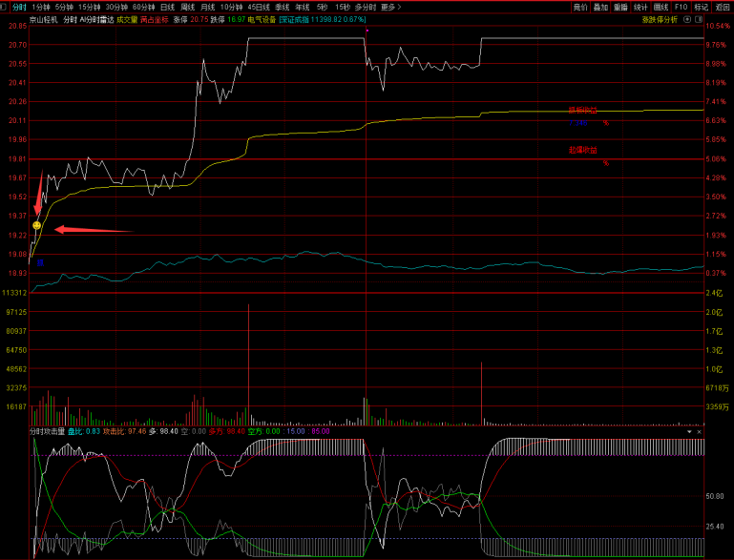Switch to the 年线 yearly chart
This screenshot has width=734, height=560.
tap(303, 7)
